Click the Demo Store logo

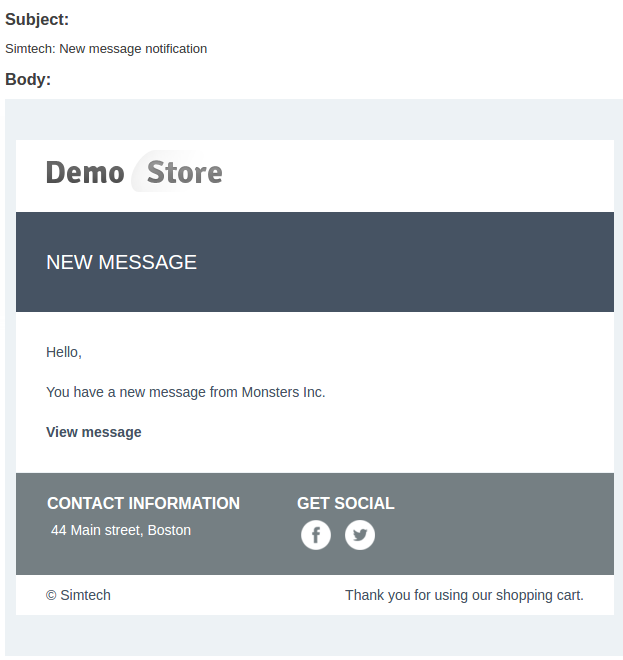click(134, 172)
